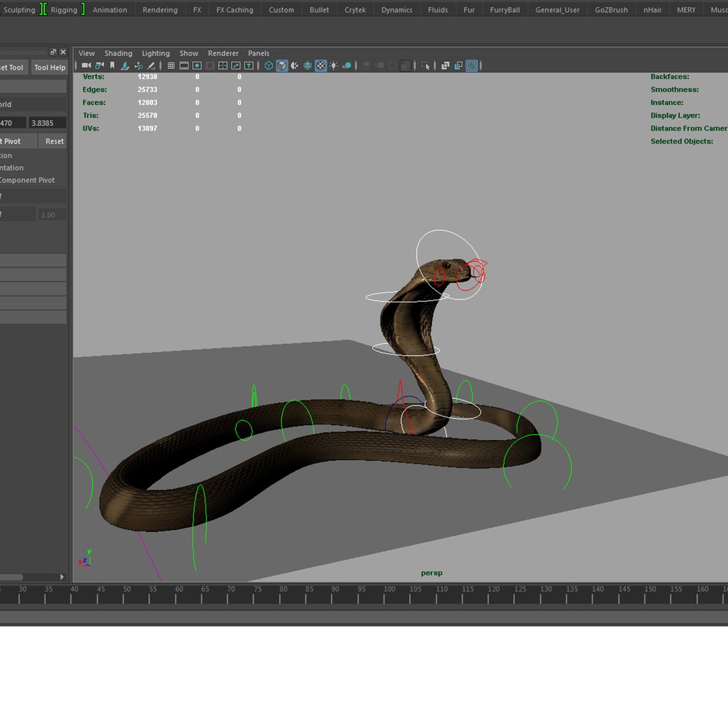Toggle the Film Gate icon

[x=184, y=65]
